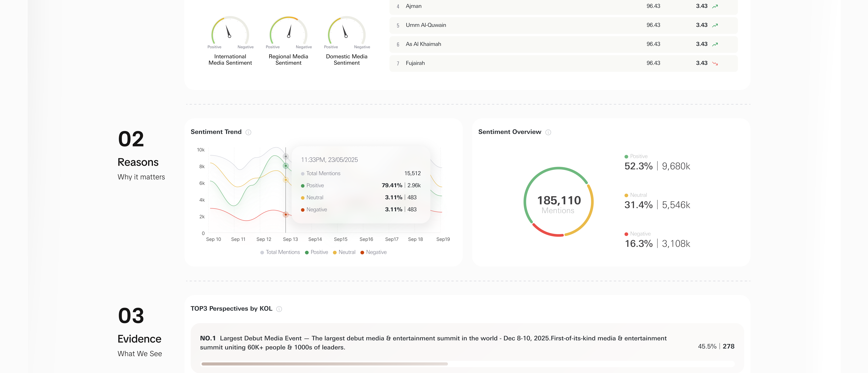This screenshot has width=868, height=373.
Task: Click the info icon beside Sentiment Trend
Action: click(x=248, y=132)
